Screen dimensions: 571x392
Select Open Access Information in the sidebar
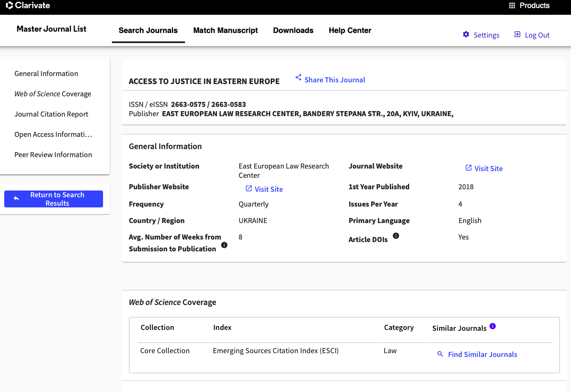pyautogui.click(x=53, y=134)
